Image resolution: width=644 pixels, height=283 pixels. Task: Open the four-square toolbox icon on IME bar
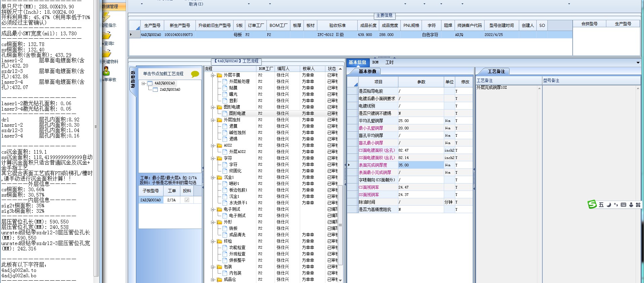(x=638, y=205)
